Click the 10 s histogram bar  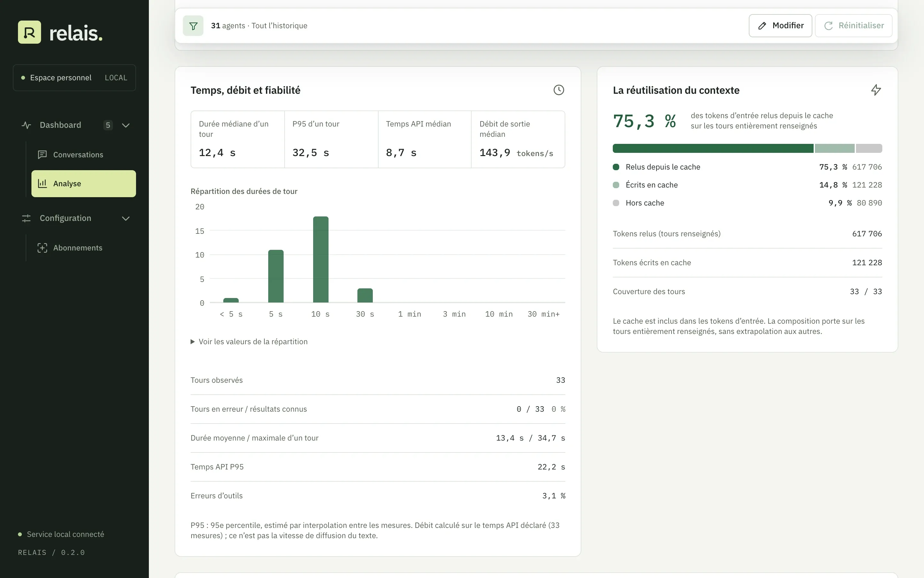(x=321, y=259)
